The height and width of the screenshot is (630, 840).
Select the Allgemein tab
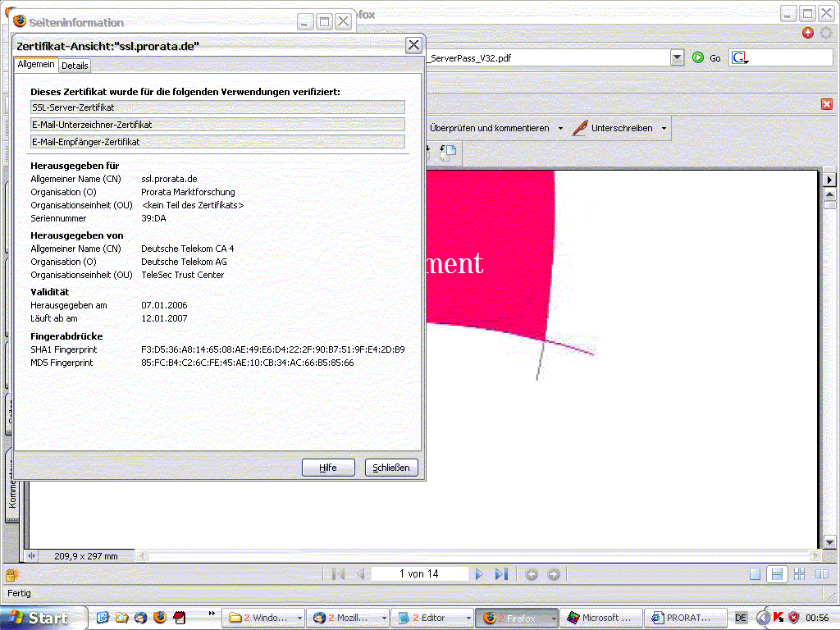click(x=36, y=65)
